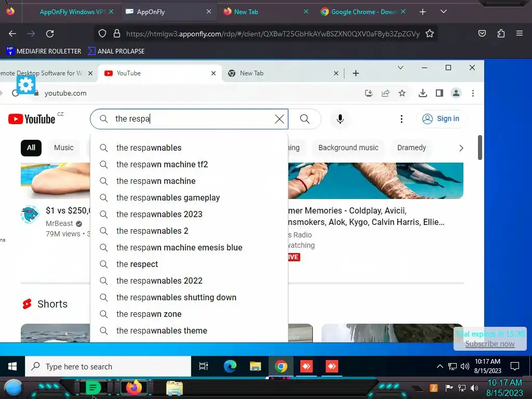
Task: Click the Firefox padlock site info icon
Action: (117, 34)
